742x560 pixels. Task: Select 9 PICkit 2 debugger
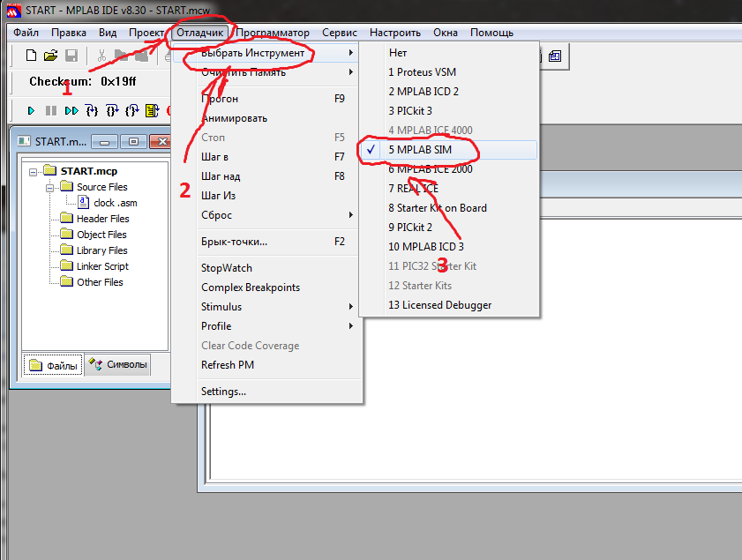coord(447,228)
